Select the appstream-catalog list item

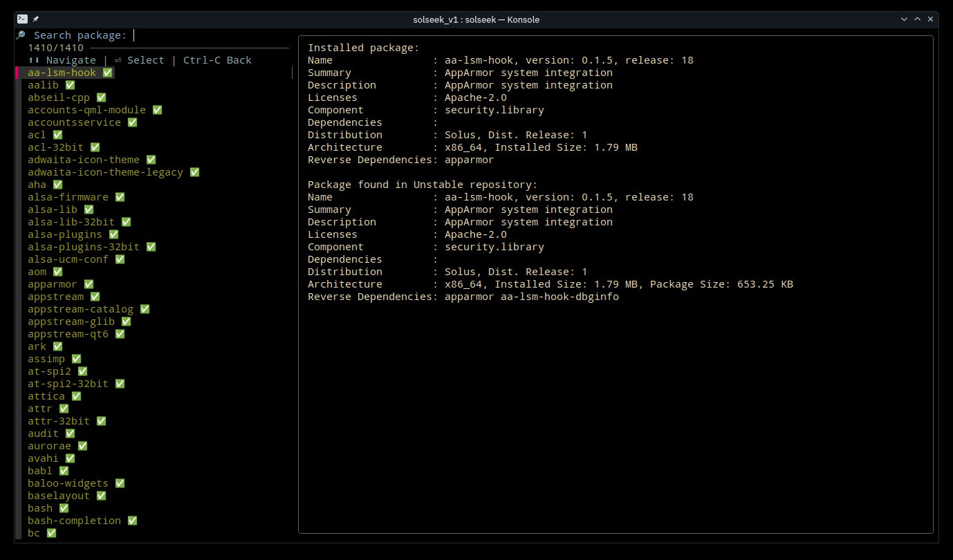80,309
